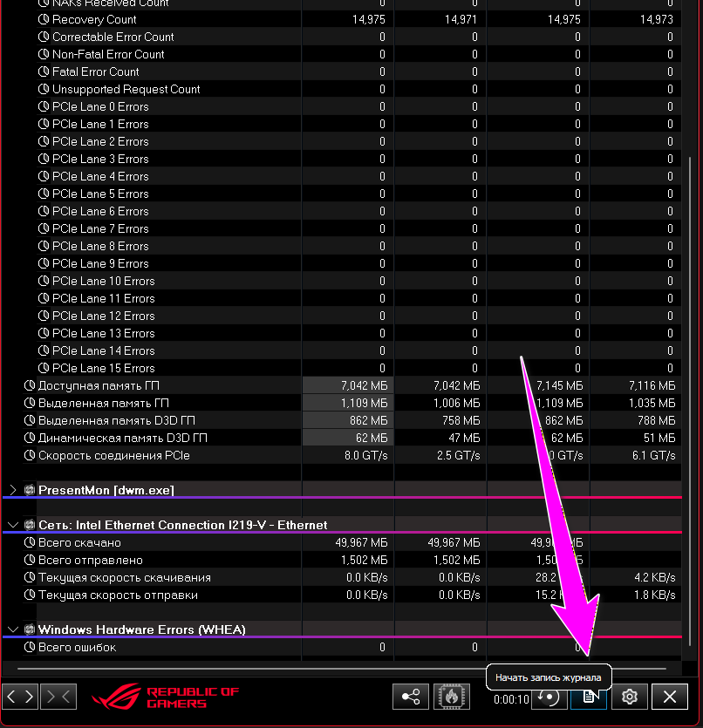Click the Republic of Gamers logo

tap(166, 697)
